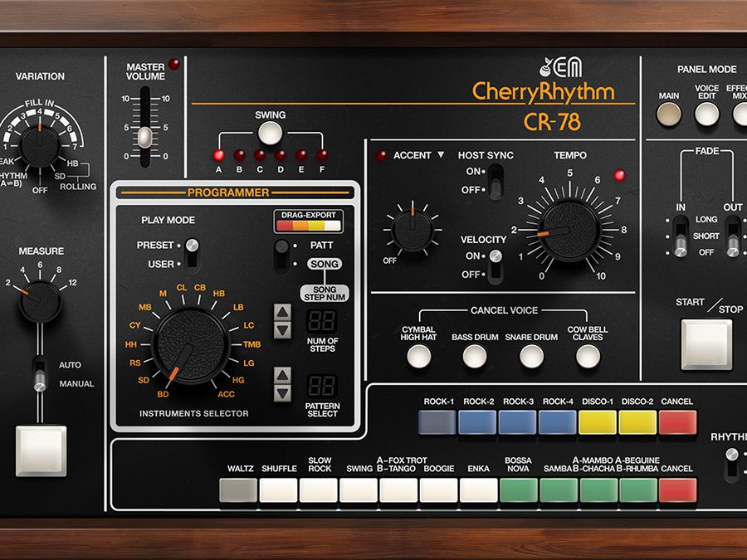The image size is (747, 560).
Task: Decrease Pattern Select with down arrow
Action: click(282, 393)
